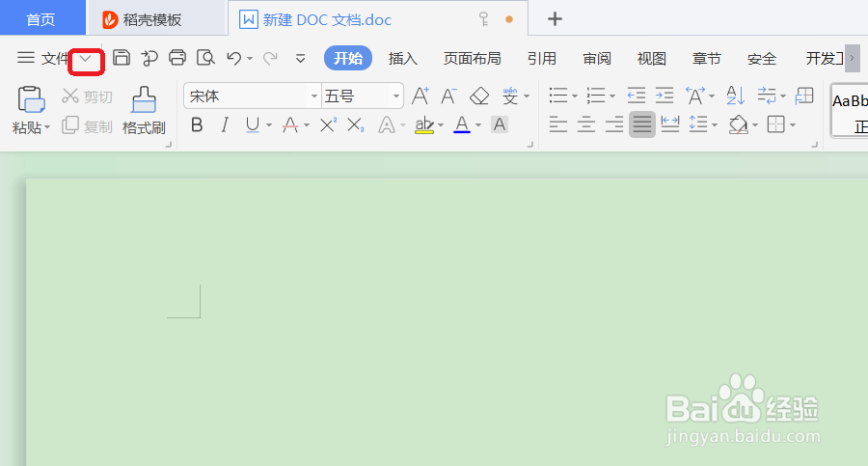Image resolution: width=868 pixels, height=466 pixels.
Task: Click the Clear Formatting eraser icon
Action: (478, 96)
